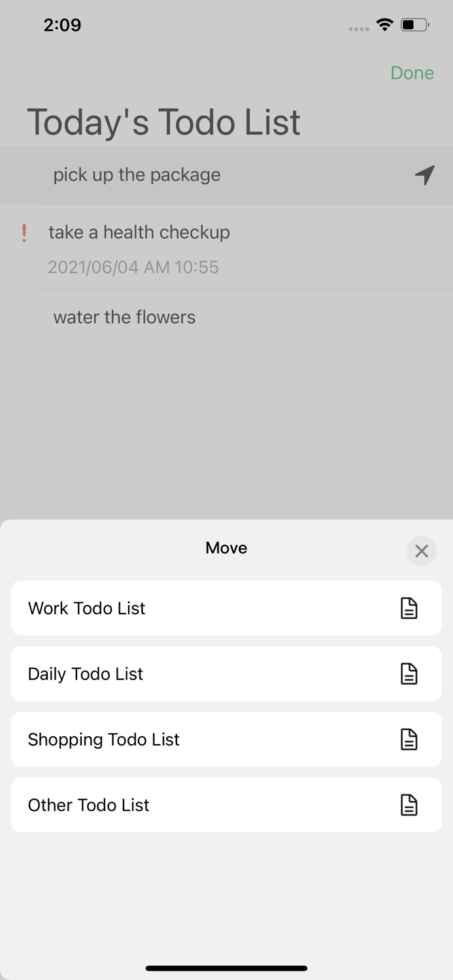The height and width of the screenshot is (980, 453).
Task: Select the document icon beside Work Todo List
Action: pos(409,608)
